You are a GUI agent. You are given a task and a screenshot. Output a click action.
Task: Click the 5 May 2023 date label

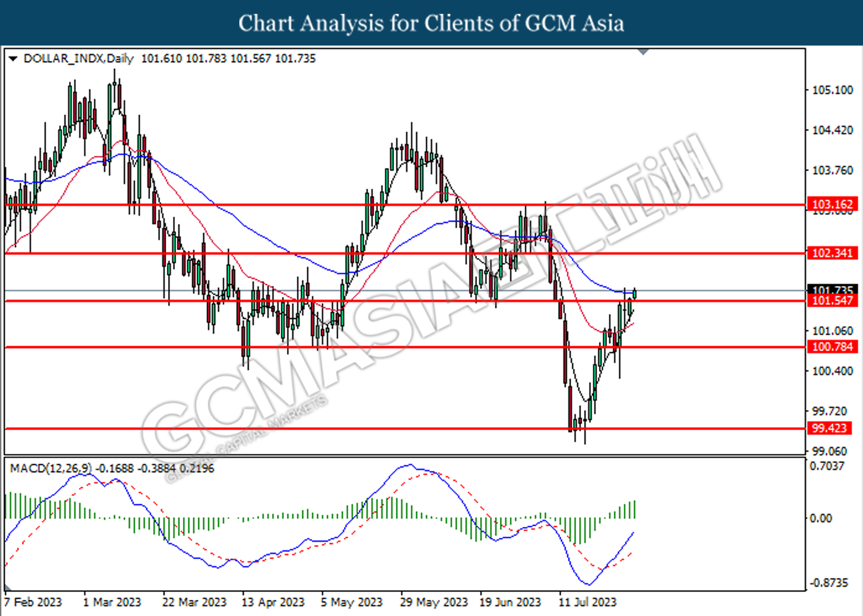(352, 602)
